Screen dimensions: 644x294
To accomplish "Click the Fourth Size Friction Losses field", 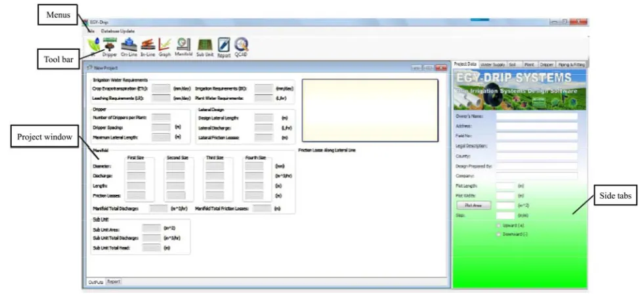I will coord(254,196).
